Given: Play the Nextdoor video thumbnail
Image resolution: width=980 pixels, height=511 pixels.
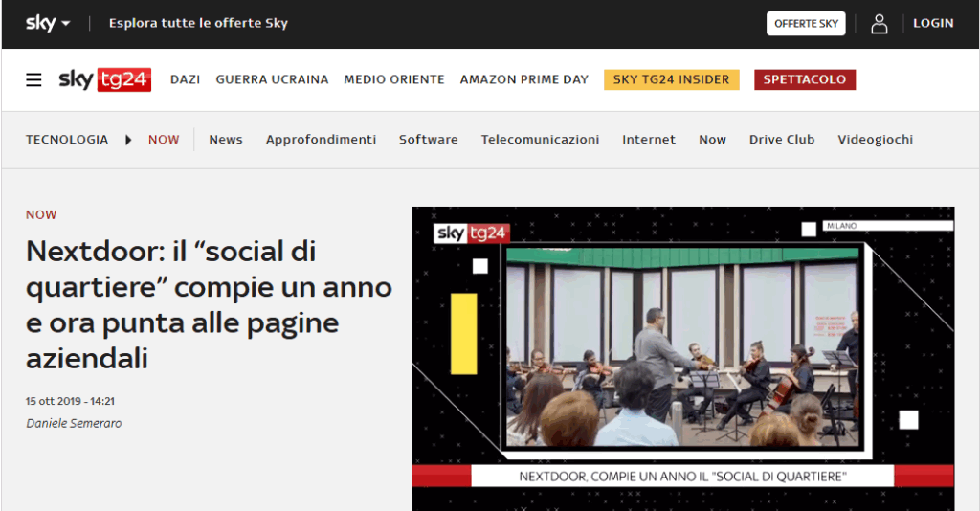Looking at the screenshot, I should tap(683, 359).
